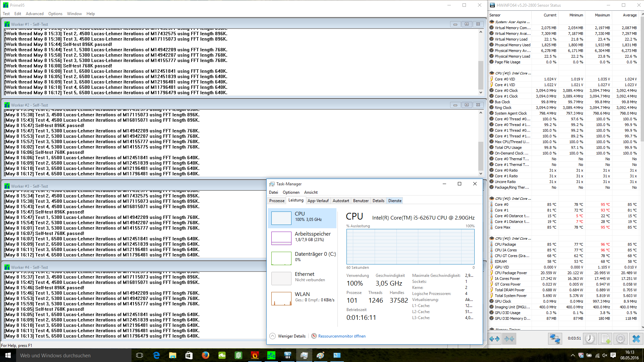Open HWiNFO sensor settings gear

click(621, 339)
